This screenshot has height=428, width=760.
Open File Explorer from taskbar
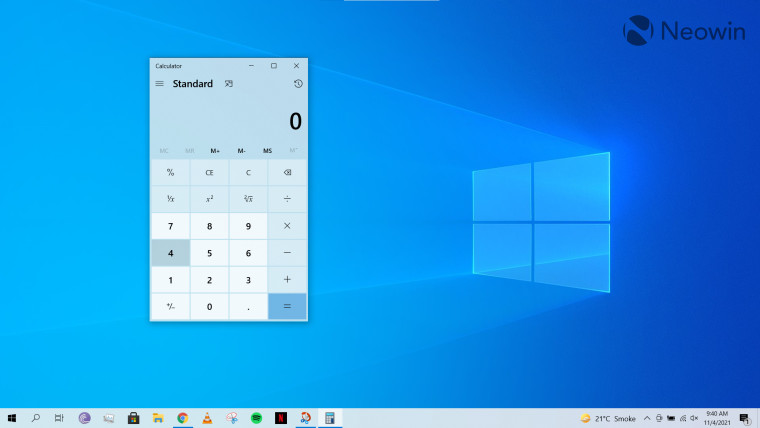(158, 418)
